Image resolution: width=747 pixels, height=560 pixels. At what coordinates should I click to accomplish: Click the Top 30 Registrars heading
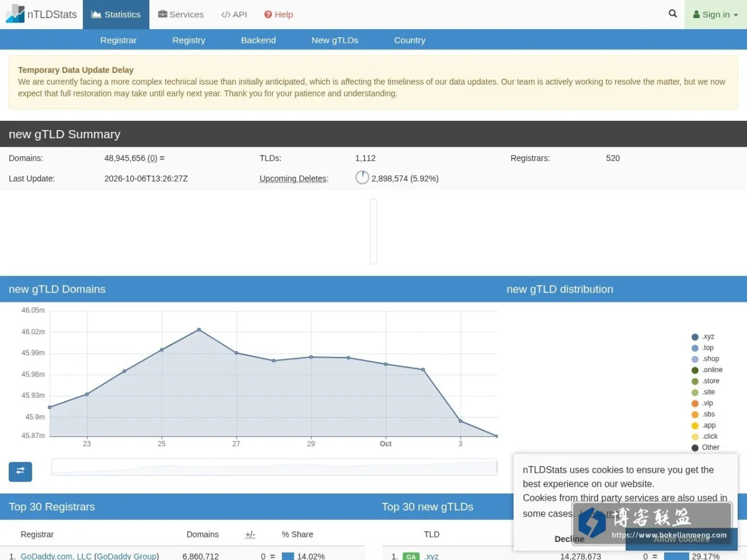tap(52, 507)
